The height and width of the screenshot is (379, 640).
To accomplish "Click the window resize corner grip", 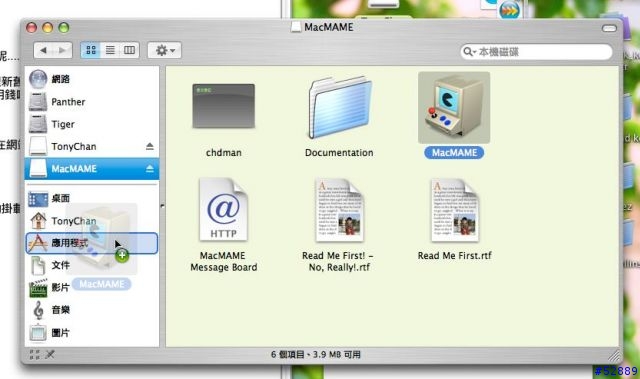I will (x=614, y=356).
